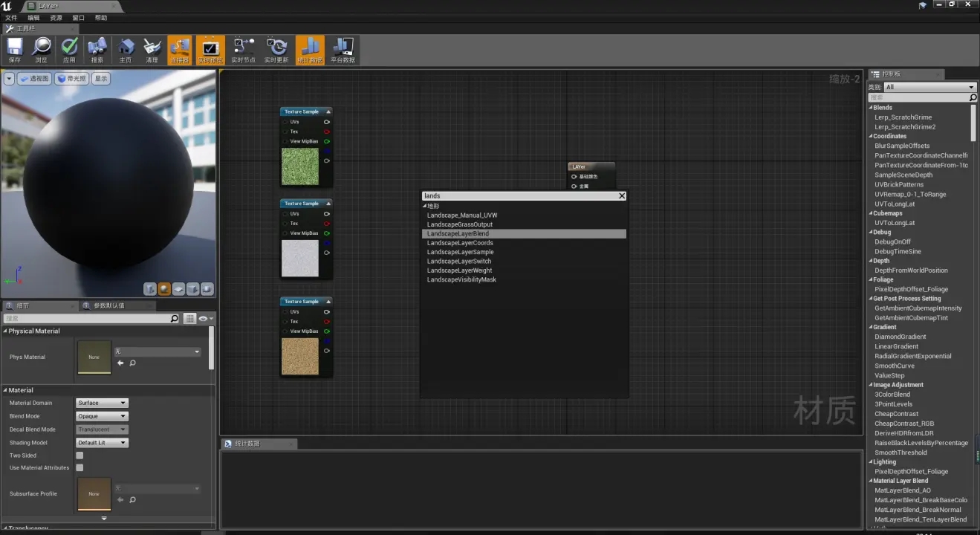
Task: Click the Subsurface Profile None thumbnail
Action: pos(94,494)
